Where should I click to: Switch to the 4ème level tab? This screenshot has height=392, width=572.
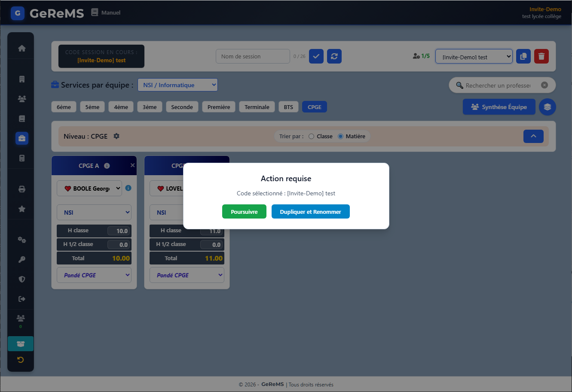(121, 107)
